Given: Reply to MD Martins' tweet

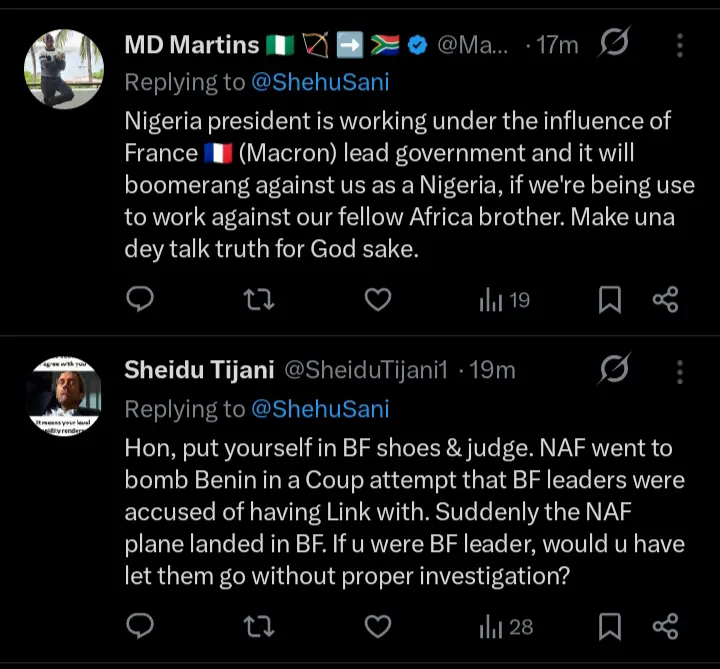Looking at the screenshot, I should tap(141, 299).
